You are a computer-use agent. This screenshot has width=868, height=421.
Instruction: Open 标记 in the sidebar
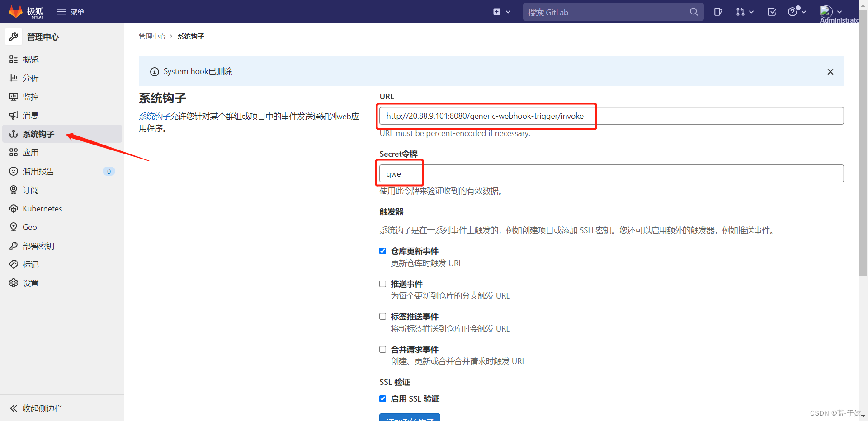pyautogui.click(x=62, y=264)
